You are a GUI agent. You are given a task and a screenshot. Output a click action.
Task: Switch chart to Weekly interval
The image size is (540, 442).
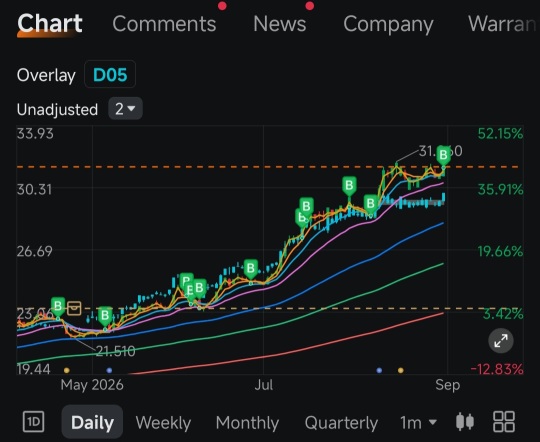[163, 423]
